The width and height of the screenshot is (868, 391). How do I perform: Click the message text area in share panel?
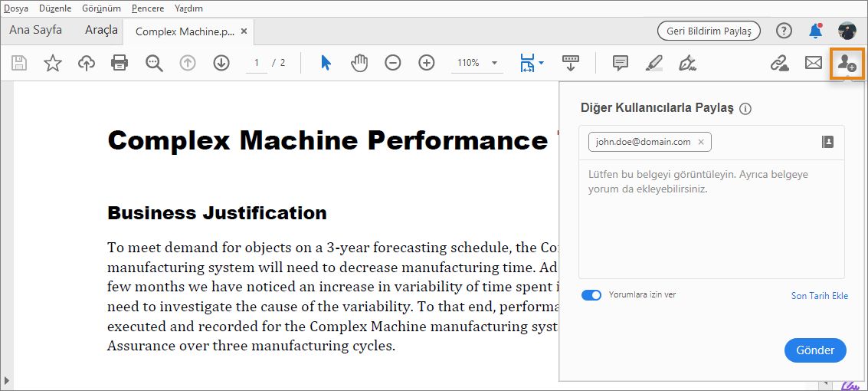712,219
